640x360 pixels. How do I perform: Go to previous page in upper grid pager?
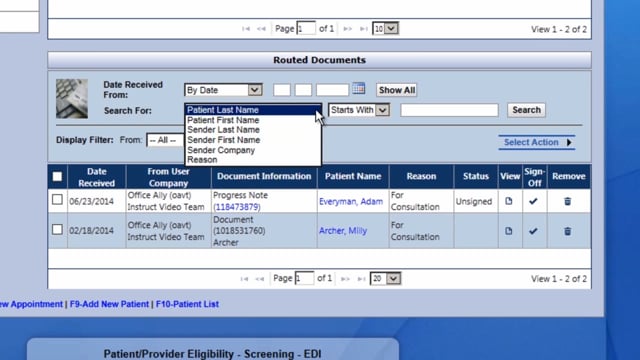[261, 29]
